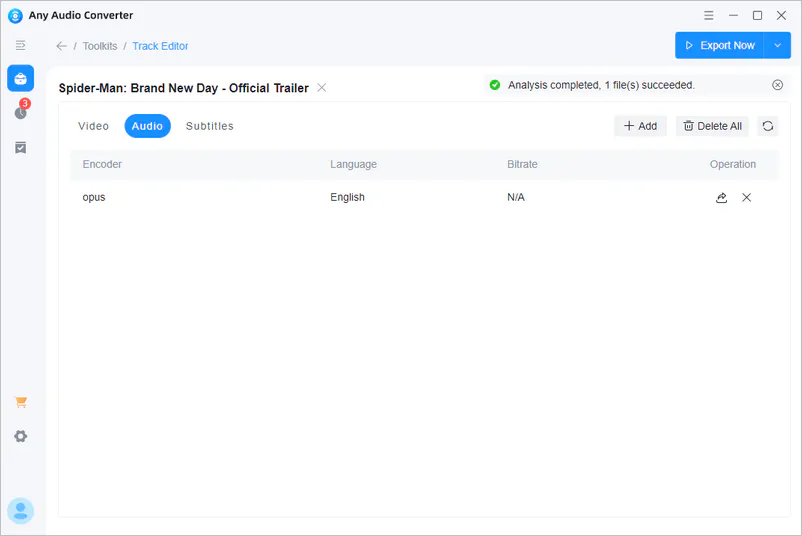802x536 pixels.
Task: Go back with the left arrow
Action: (x=61, y=46)
